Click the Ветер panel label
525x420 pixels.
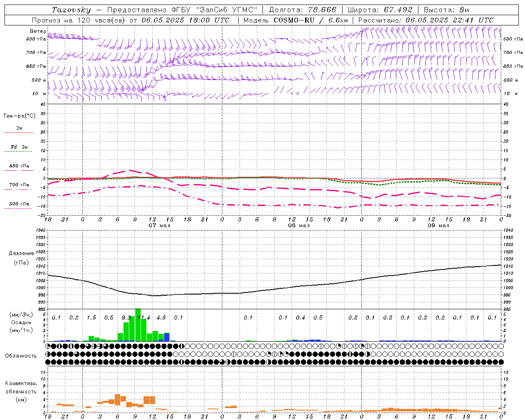38,31
